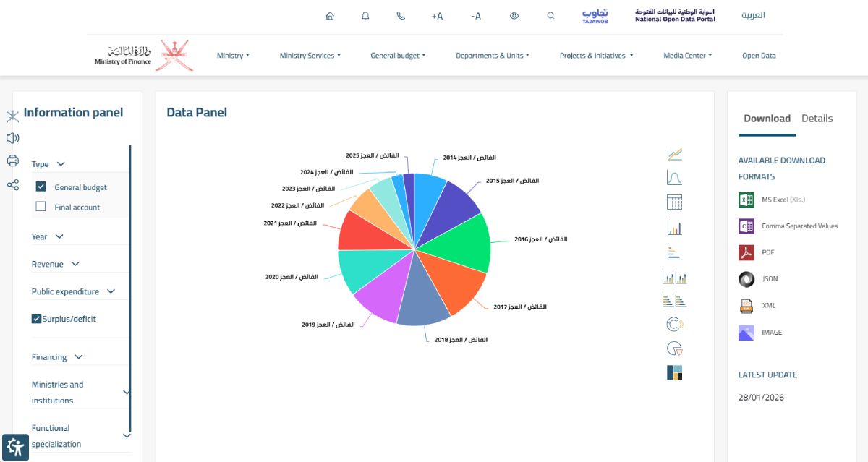
Task: Select the donut chart icon
Action: [675, 325]
